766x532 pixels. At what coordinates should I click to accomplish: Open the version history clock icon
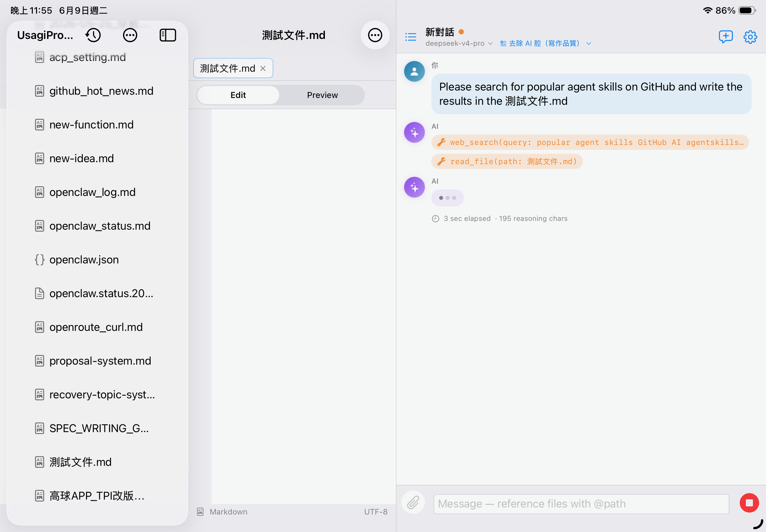[93, 35]
